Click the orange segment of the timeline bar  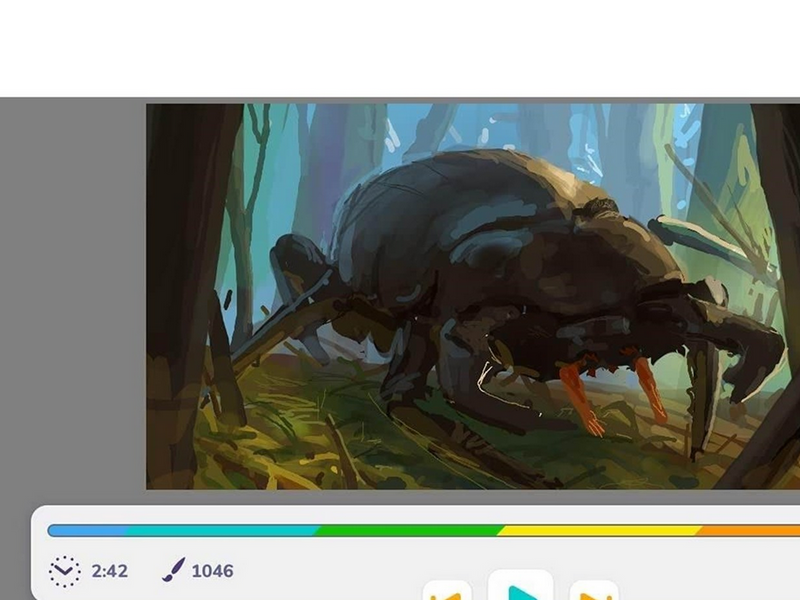point(748,531)
